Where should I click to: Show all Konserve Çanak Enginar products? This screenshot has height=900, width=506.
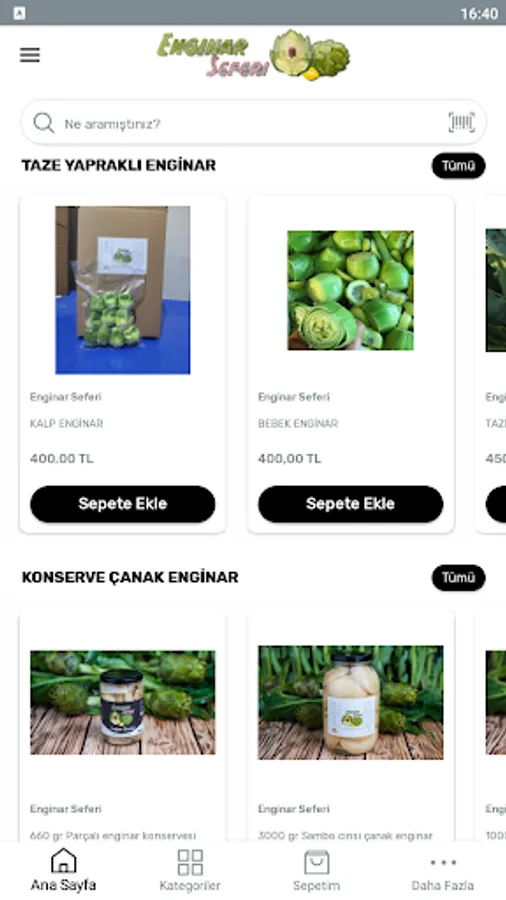pos(458,577)
